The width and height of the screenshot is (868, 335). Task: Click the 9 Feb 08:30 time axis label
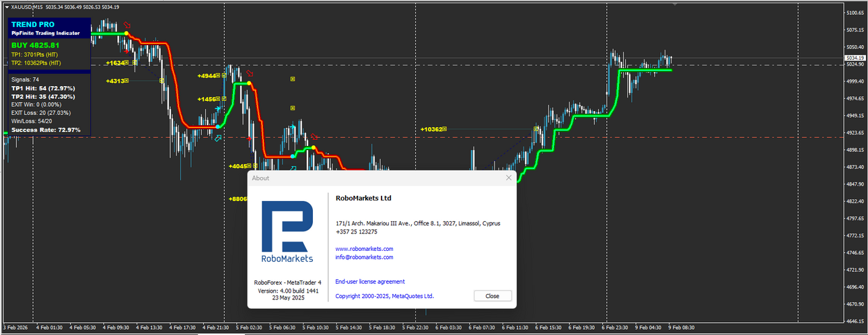tap(681, 328)
